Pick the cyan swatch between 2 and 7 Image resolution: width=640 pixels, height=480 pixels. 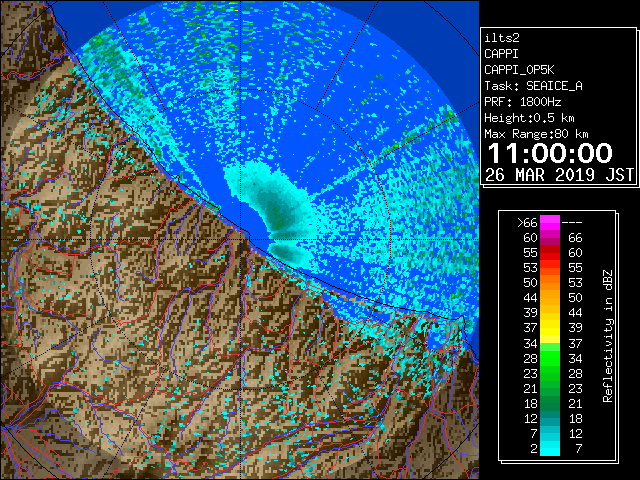pyautogui.click(x=550, y=448)
